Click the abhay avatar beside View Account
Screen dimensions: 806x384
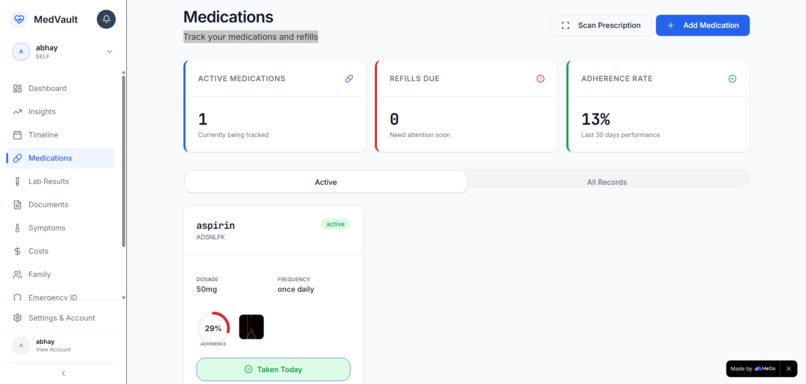[x=21, y=345]
